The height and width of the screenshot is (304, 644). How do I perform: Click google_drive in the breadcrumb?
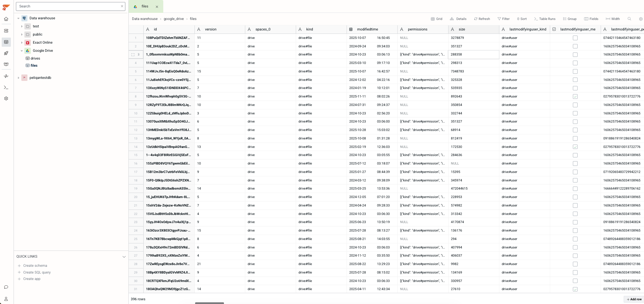click(174, 19)
